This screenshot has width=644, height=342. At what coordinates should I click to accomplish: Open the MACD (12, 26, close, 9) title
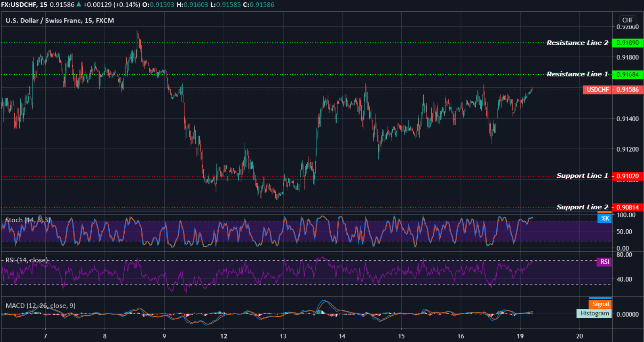(40, 305)
